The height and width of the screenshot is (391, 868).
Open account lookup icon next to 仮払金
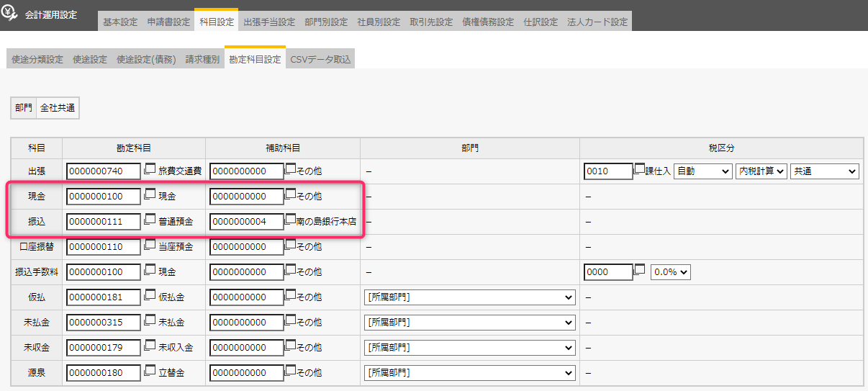click(150, 297)
